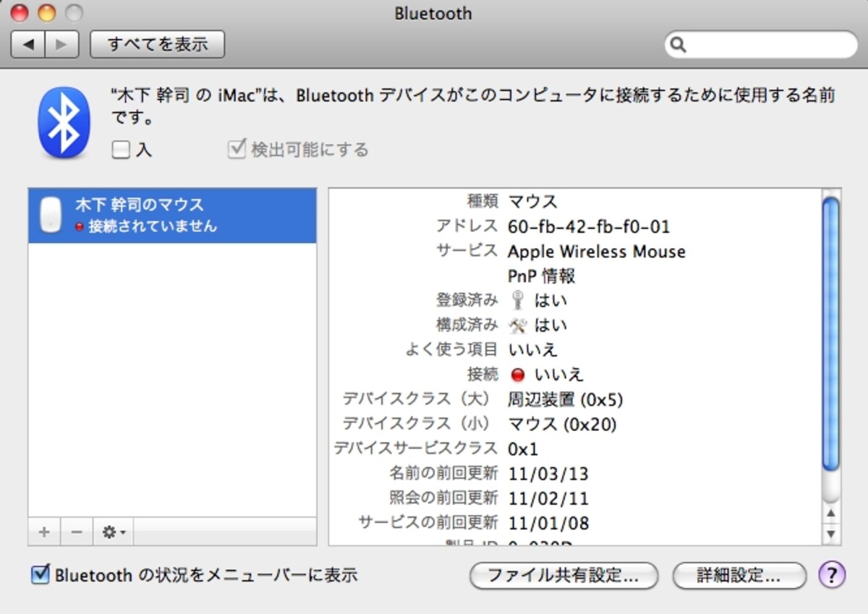Click the forward arrow navigation button
Screen dimensions: 868x614
click(x=62, y=45)
